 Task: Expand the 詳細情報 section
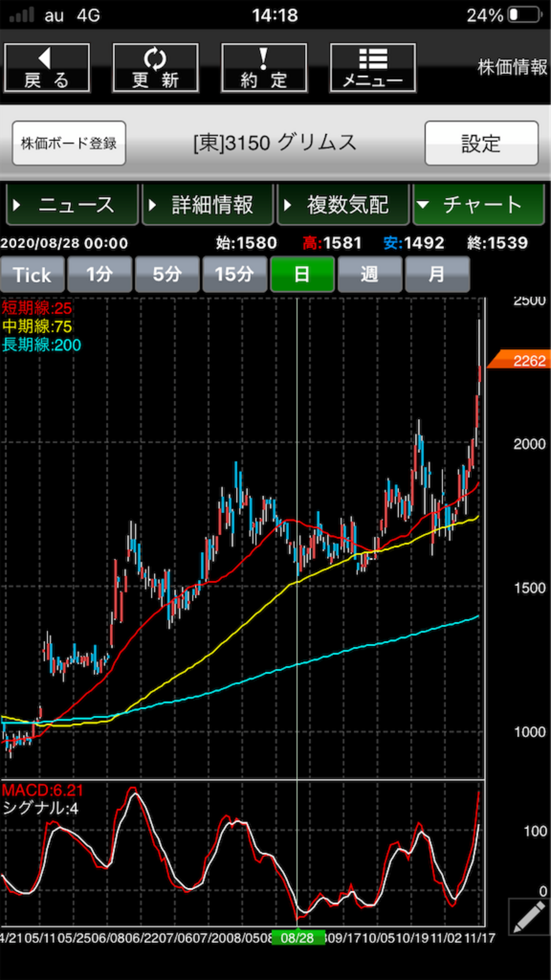click(x=208, y=205)
